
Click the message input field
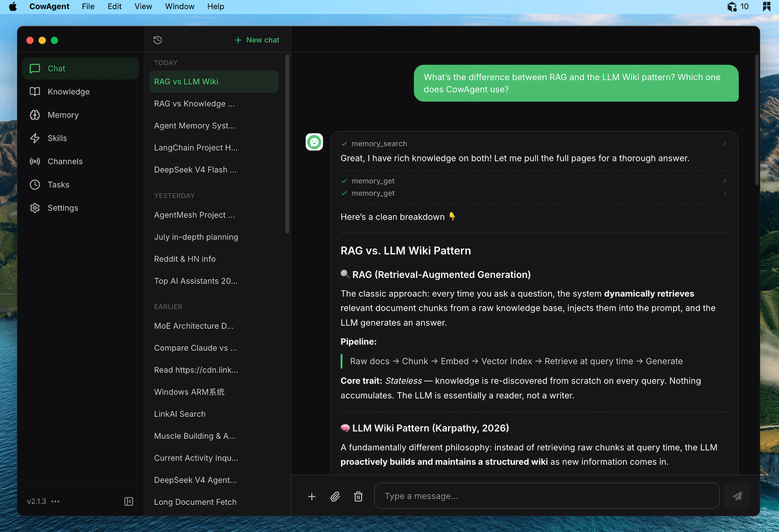coord(547,496)
